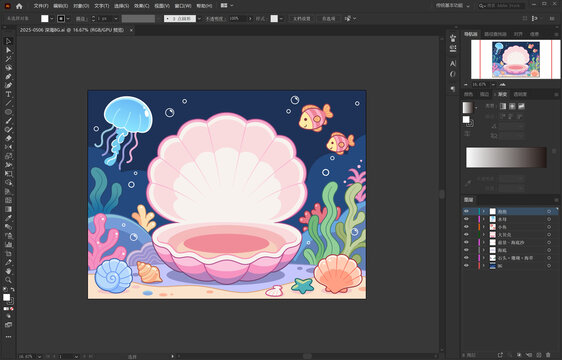Expand the 泡泡 layer contents

click(x=484, y=212)
